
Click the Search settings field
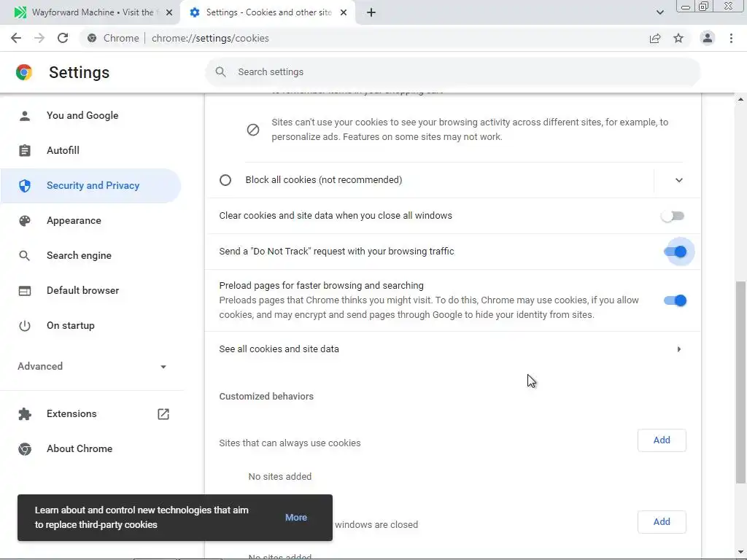(452, 72)
